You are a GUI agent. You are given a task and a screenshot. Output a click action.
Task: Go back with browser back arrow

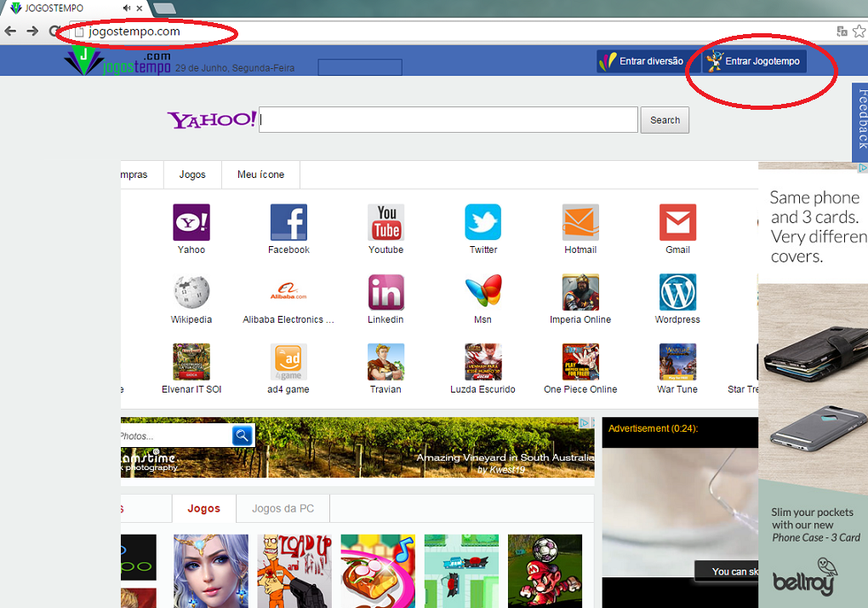[10, 31]
